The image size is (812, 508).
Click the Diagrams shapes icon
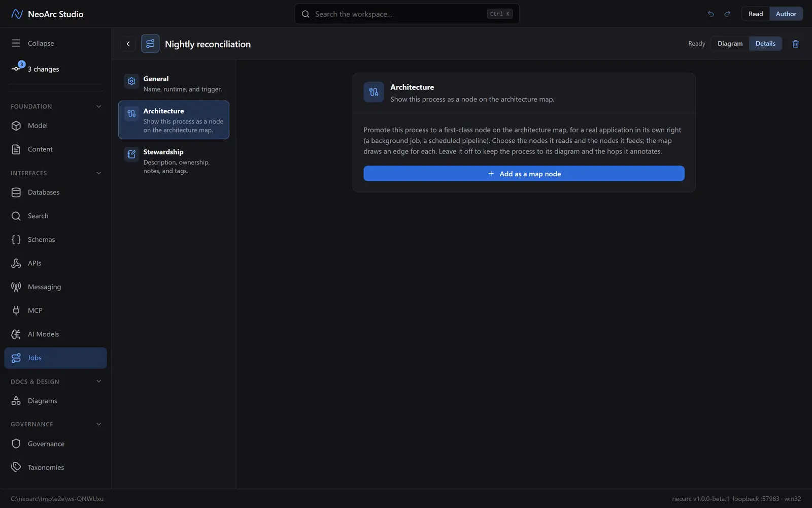click(x=16, y=401)
